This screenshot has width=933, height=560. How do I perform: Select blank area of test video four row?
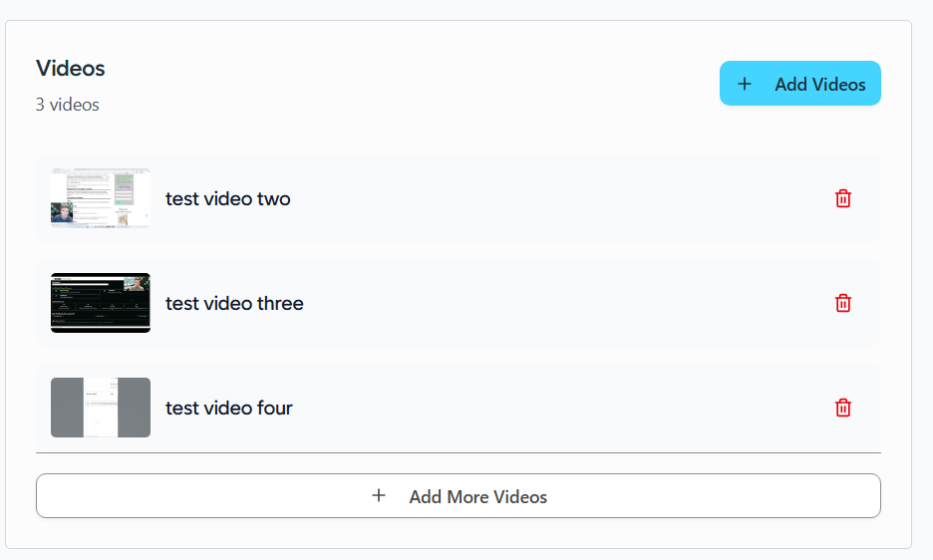pos(558,408)
